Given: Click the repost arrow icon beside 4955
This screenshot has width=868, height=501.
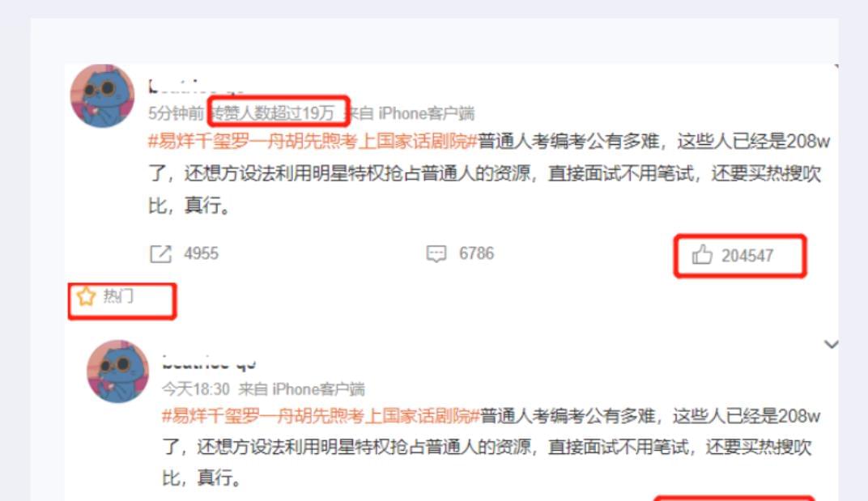Looking at the screenshot, I should point(160,254).
